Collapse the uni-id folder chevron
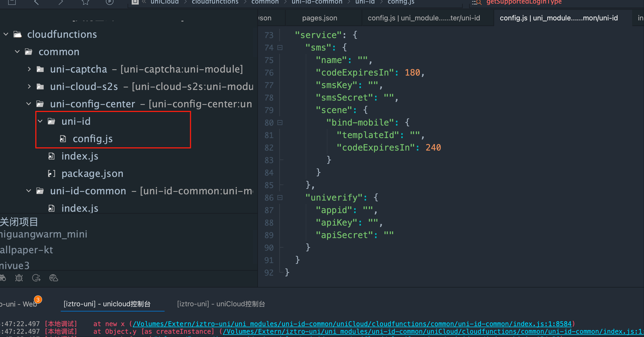The width and height of the screenshot is (644, 337). 40,121
